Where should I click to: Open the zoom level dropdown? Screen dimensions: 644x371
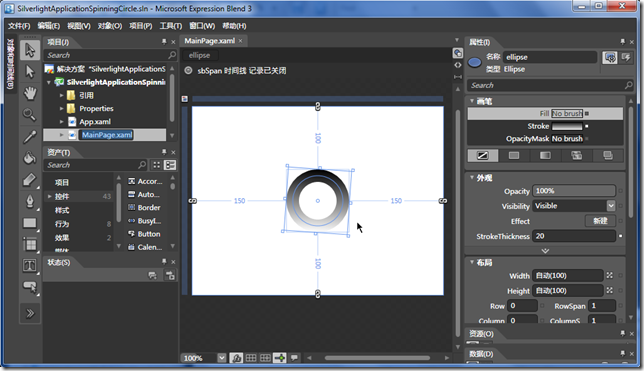click(222, 358)
